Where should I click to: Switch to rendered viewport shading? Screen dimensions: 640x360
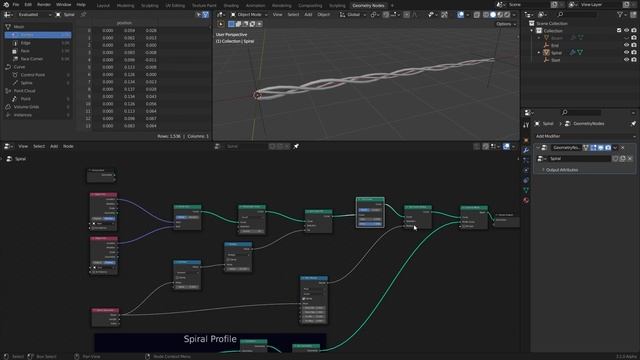pos(507,15)
